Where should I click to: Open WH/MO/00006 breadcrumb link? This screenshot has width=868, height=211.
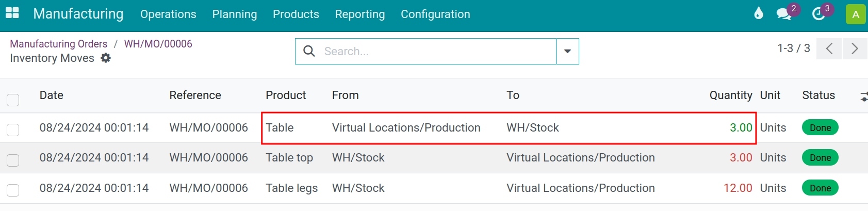[x=158, y=44]
